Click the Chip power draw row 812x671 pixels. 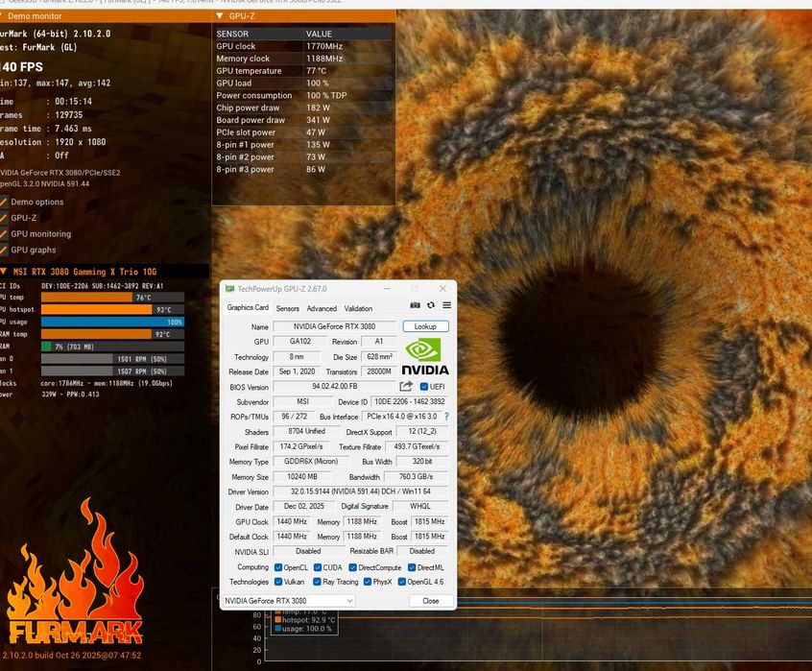tap(303, 108)
